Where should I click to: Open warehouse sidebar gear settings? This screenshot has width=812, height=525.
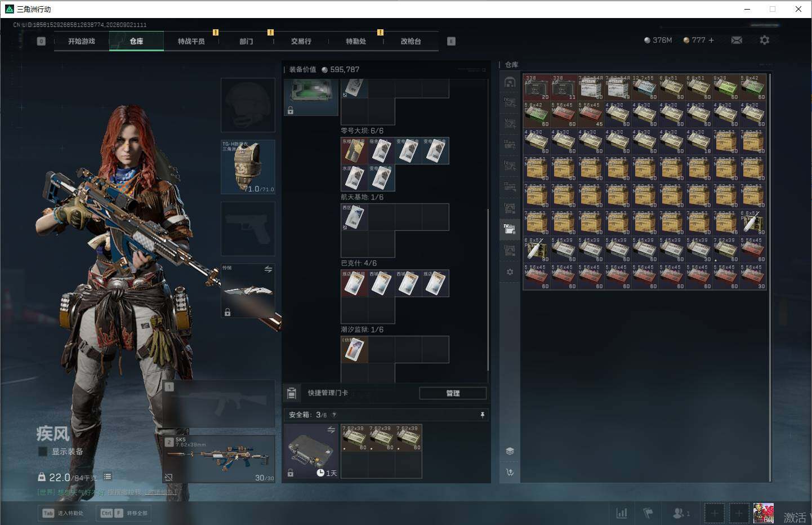pos(510,272)
